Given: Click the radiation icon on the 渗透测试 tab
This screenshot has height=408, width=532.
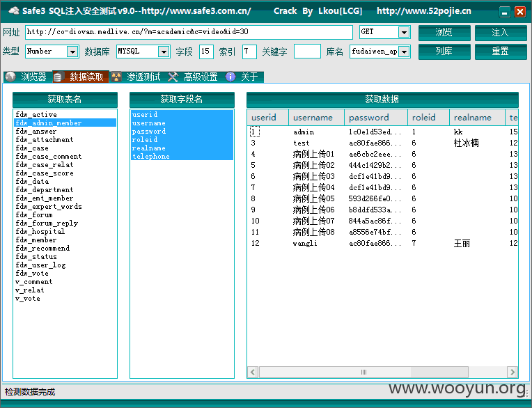Looking at the screenshot, I should [116, 77].
